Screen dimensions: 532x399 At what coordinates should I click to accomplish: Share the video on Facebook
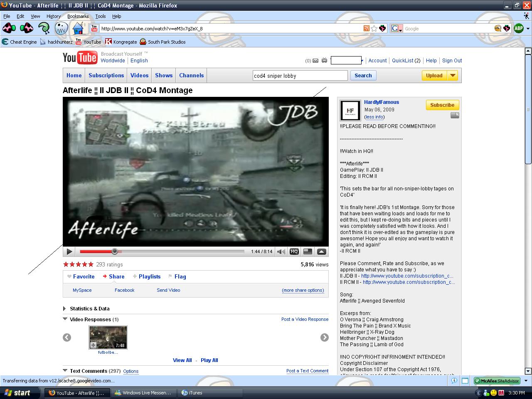click(x=124, y=291)
